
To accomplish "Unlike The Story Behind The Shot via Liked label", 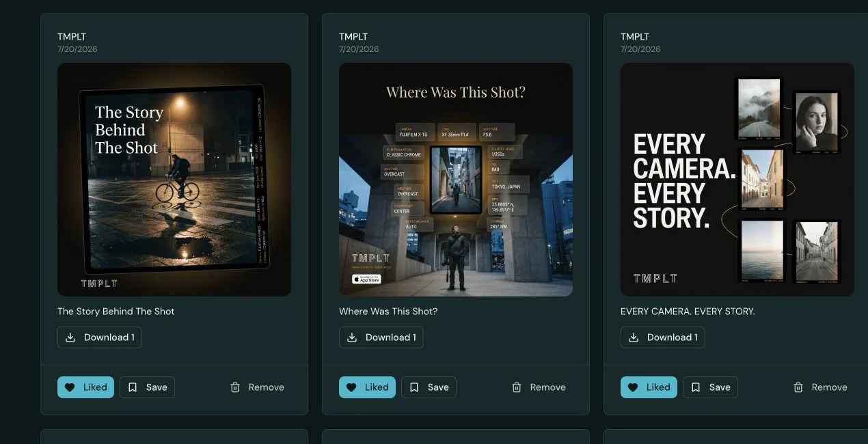I will click(x=95, y=387).
